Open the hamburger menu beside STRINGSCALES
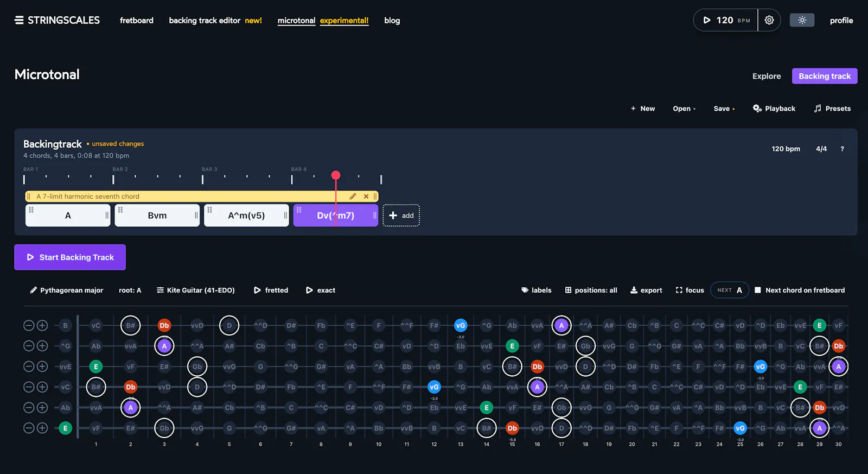The height and width of the screenshot is (474, 868). [x=19, y=20]
